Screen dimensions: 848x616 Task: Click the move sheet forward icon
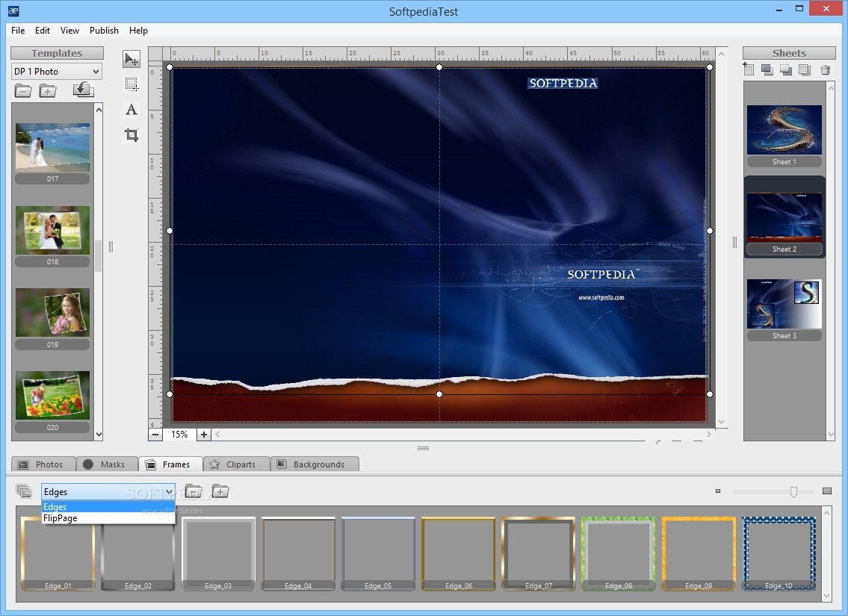click(x=767, y=69)
